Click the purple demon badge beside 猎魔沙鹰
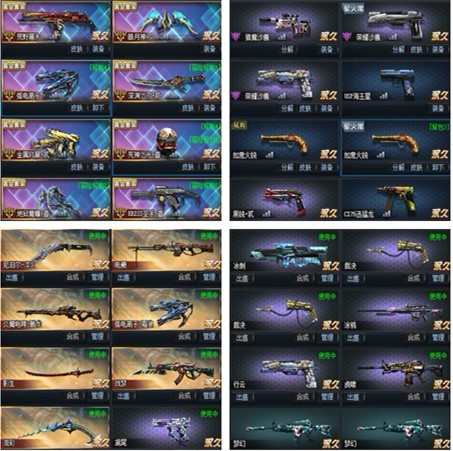Screen dimensions: 453x451 (236, 36)
